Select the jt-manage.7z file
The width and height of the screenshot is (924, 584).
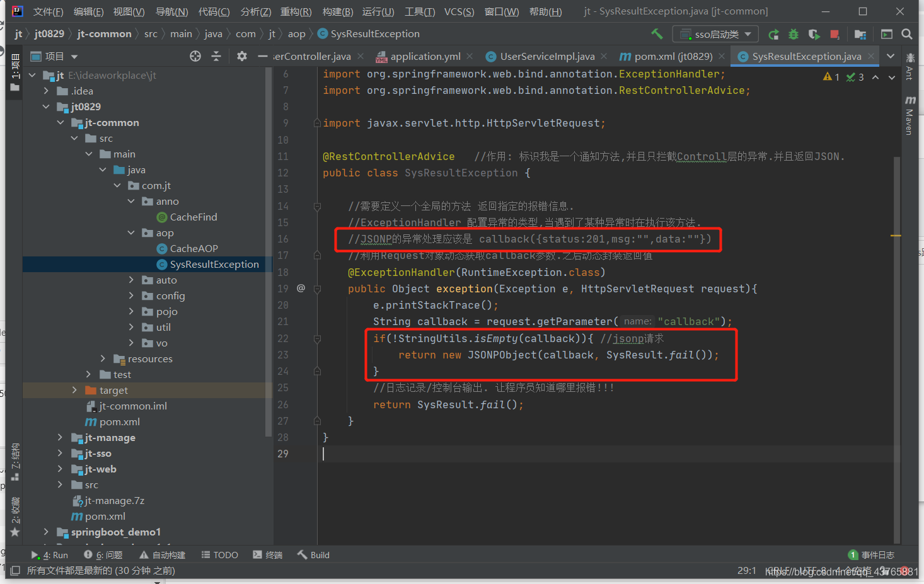pos(108,500)
